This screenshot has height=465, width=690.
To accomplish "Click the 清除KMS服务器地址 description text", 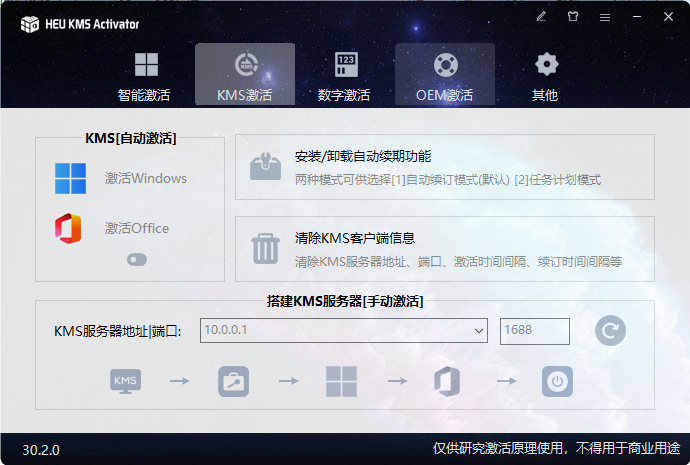I will 458,262.
